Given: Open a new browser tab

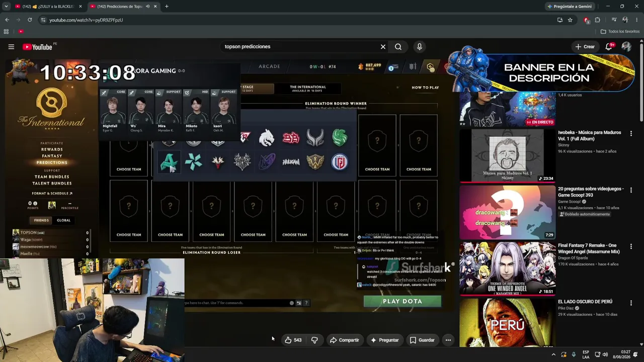Looking at the screenshot, I should pyautogui.click(x=167, y=7).
